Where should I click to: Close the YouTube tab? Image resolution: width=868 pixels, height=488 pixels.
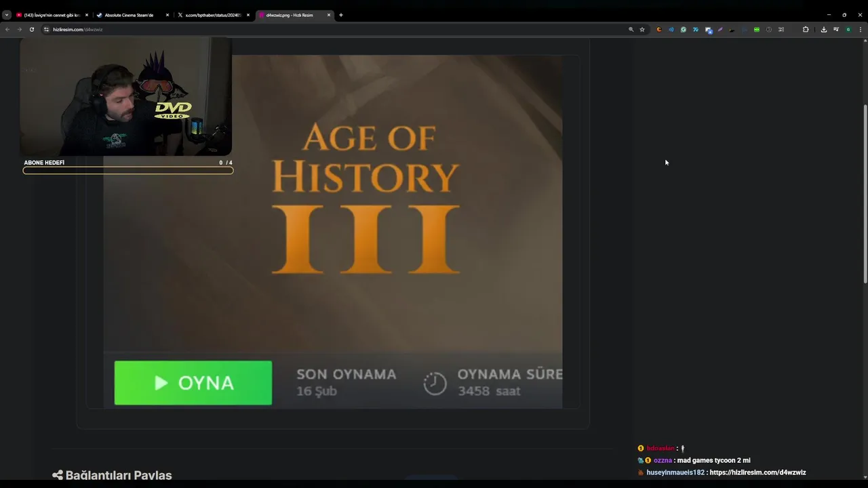click(87, 15)
